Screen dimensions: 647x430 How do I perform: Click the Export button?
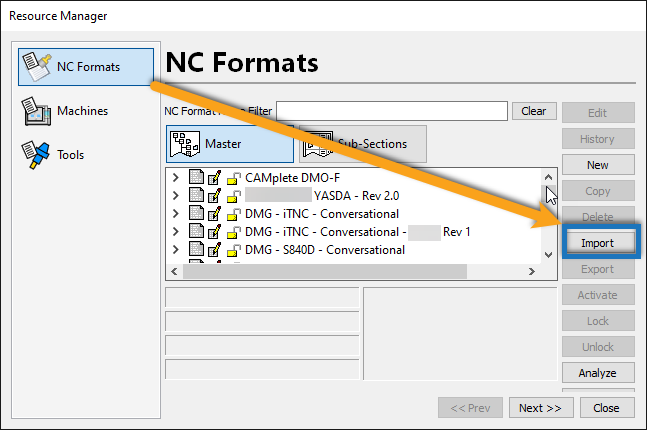tap(598, 269)
